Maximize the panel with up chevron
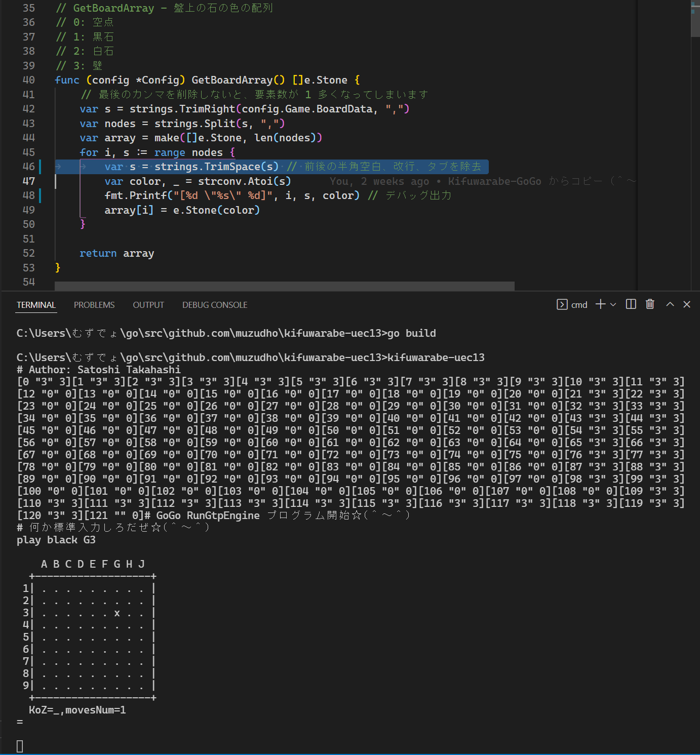 [x=670, y=304]
